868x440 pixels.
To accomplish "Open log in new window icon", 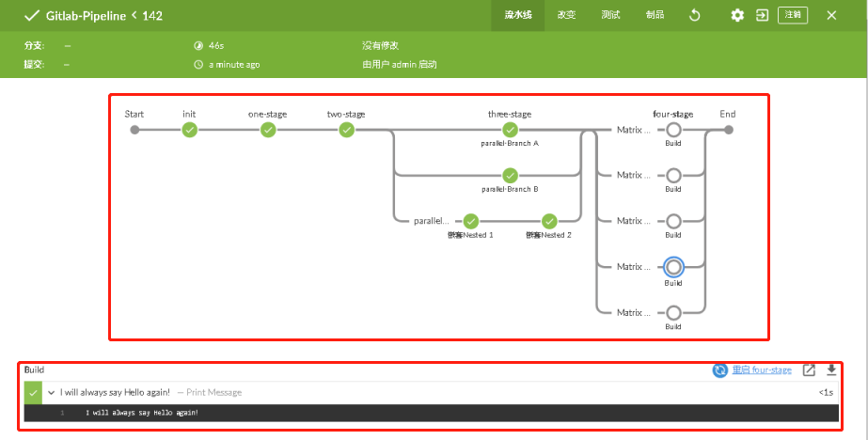I will click(x=809, y=370).
